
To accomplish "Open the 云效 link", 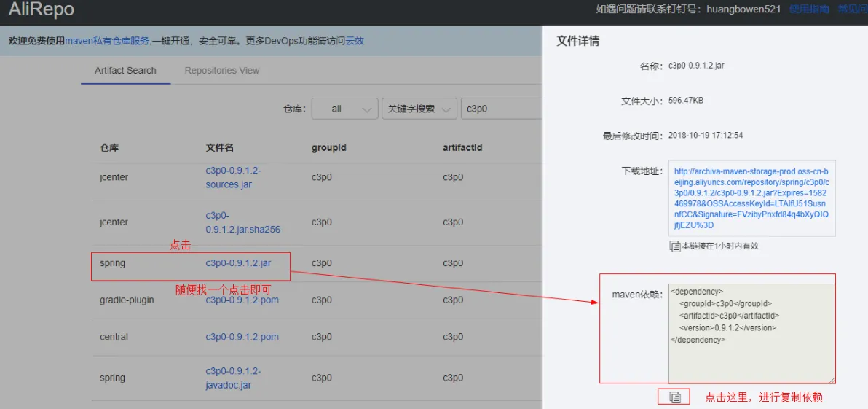I will (355, 41).
